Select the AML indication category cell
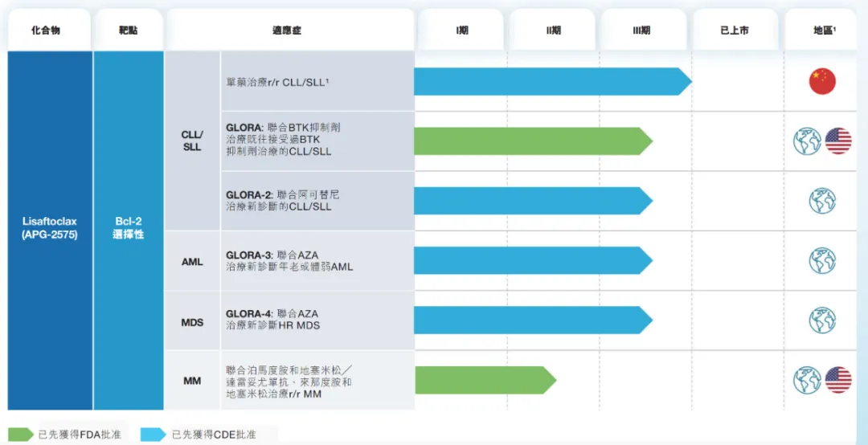Image resolution: width=868 pixels, height=445 pixels. 192,262
